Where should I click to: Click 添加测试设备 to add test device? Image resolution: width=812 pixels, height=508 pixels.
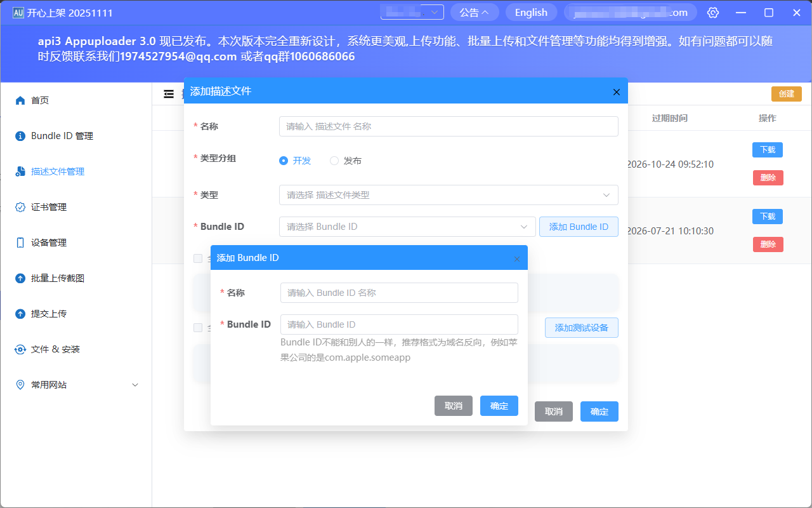pyautogui.click(x=581, y=328)
